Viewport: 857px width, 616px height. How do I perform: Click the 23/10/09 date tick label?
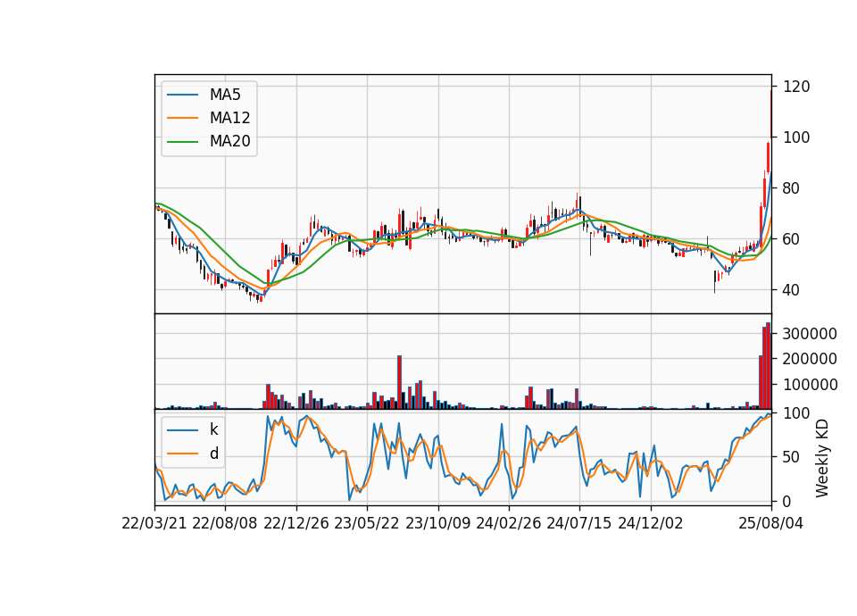point(437,523)
